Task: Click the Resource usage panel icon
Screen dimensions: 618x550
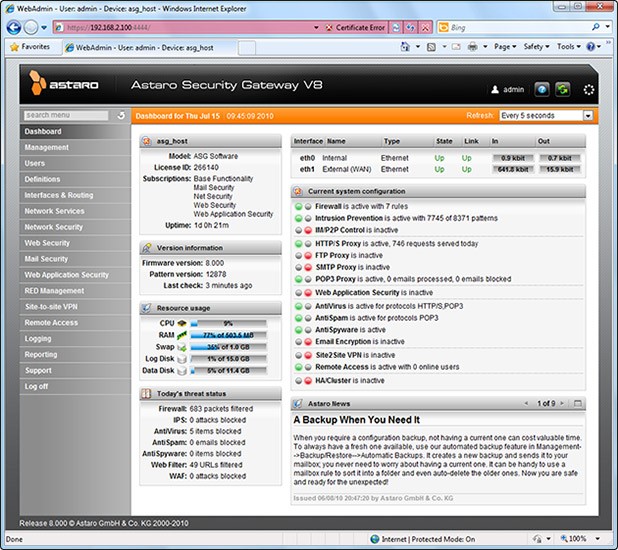Action: pyautogui.click(x=147, y=308)
